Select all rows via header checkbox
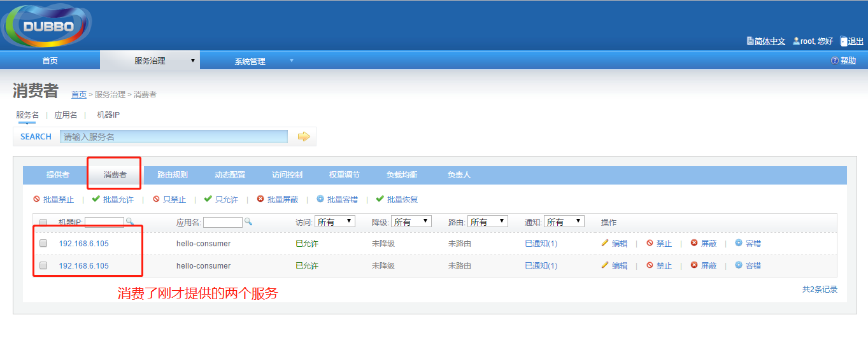The width and height of the screenshot is (868, 343). click(43, 223)
